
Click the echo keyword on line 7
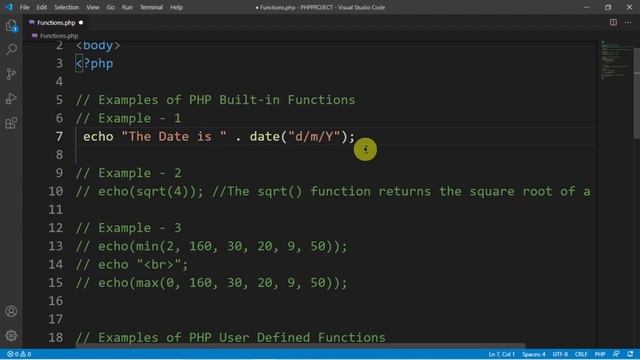tap(98, 136)
